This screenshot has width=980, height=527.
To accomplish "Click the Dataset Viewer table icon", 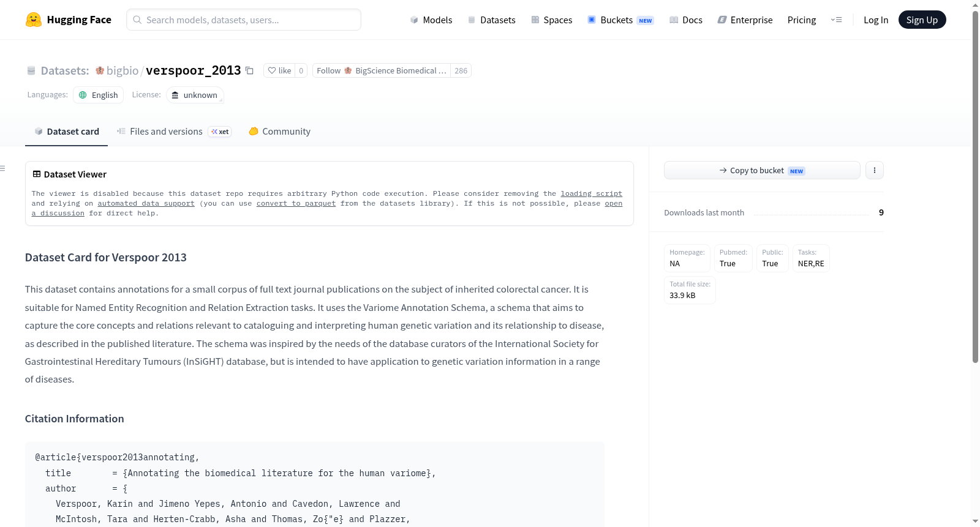I will click(37, 174).
